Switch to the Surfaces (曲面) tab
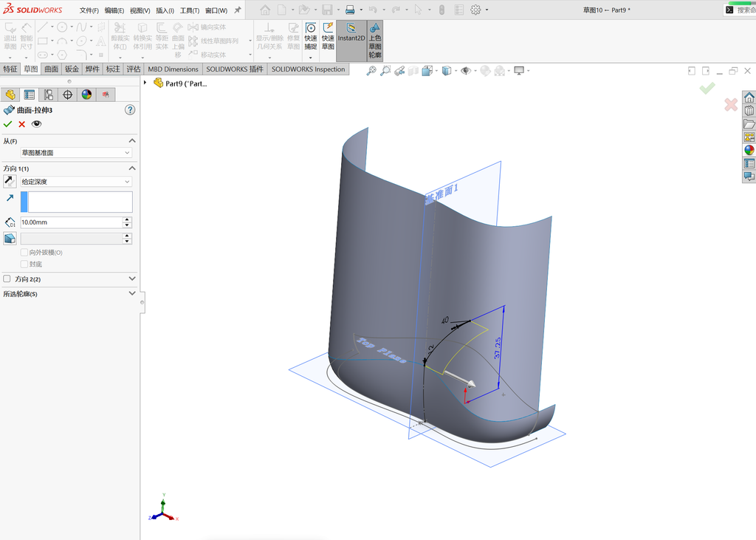The width and height of the screenshot is (756, 540). coord(51,69)
